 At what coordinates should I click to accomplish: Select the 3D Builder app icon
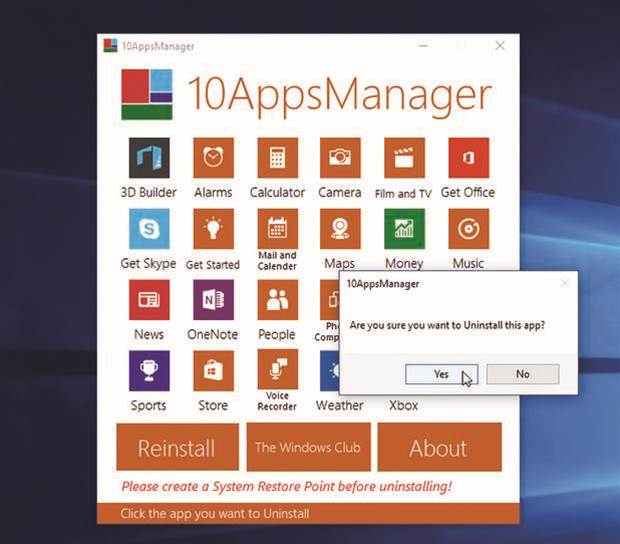149,158
